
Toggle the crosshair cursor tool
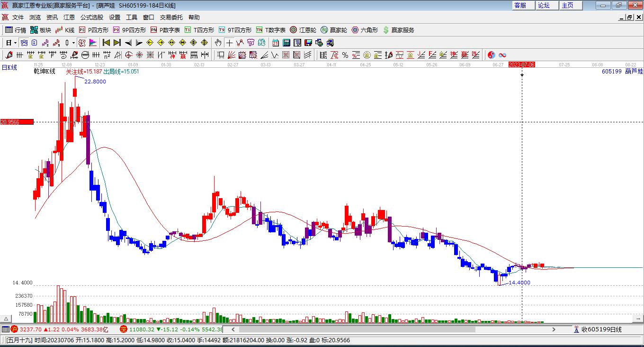pyautogui.click(x=229, y=43)
